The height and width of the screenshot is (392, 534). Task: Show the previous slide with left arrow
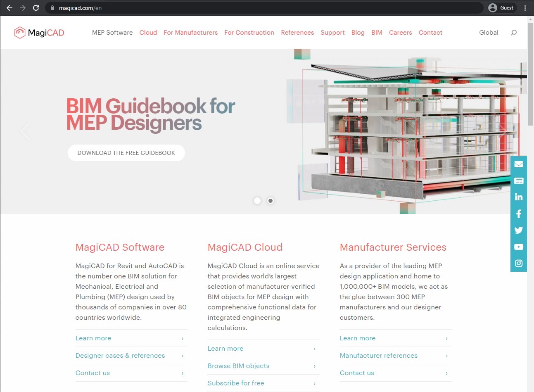tap(25, 131)
